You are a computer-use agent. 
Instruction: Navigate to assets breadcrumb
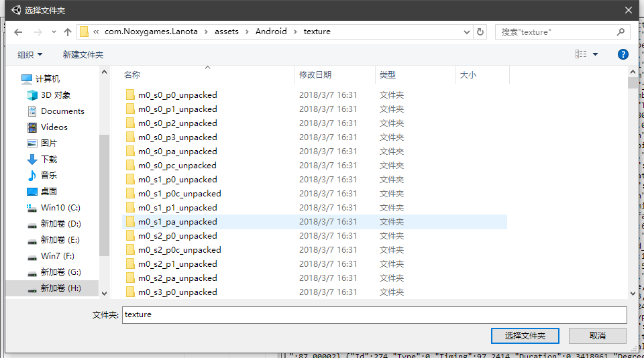(x=227, y=32)
